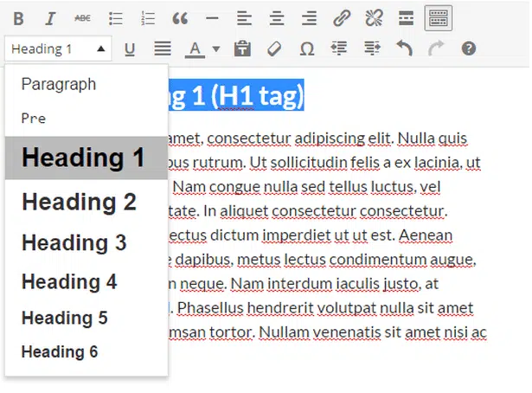Viewport: 532px width, 393px height.
Task: Collapse the Heading 1 format dropdown
Action: (x=58, y=48)
